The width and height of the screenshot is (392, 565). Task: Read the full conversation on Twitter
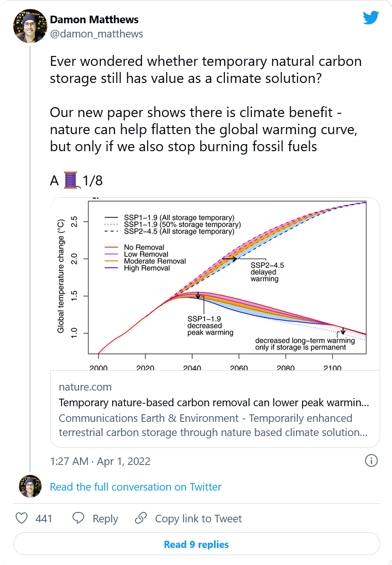136,487
